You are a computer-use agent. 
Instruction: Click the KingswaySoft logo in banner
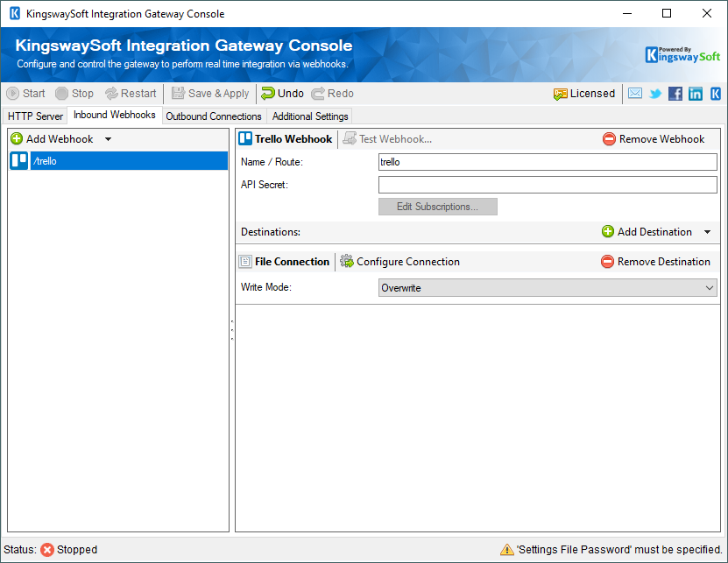click(682, 54)
